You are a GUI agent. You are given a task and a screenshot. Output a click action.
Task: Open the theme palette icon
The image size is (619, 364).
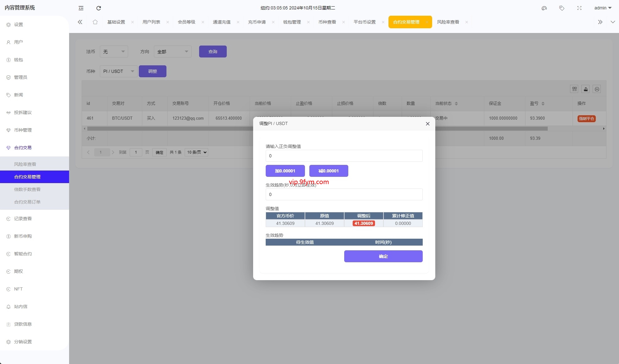pos(544,8)
